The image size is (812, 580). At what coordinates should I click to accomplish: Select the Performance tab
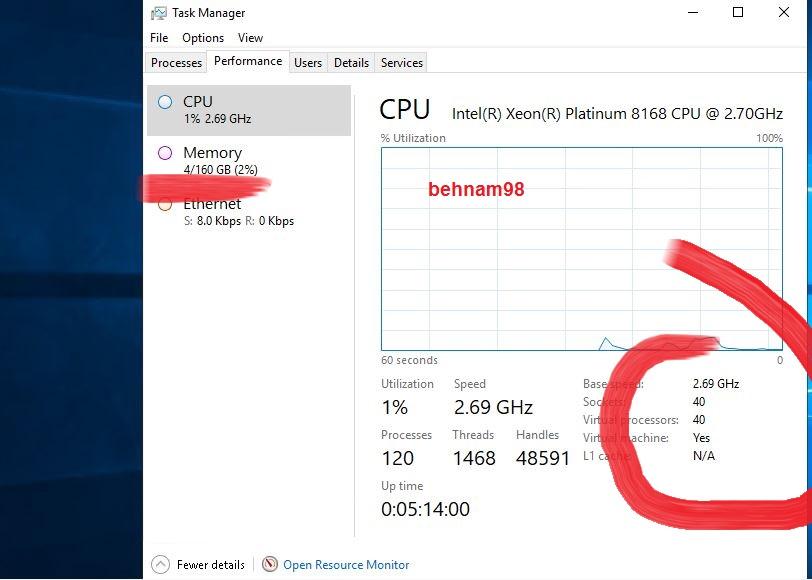pos(248,61)
